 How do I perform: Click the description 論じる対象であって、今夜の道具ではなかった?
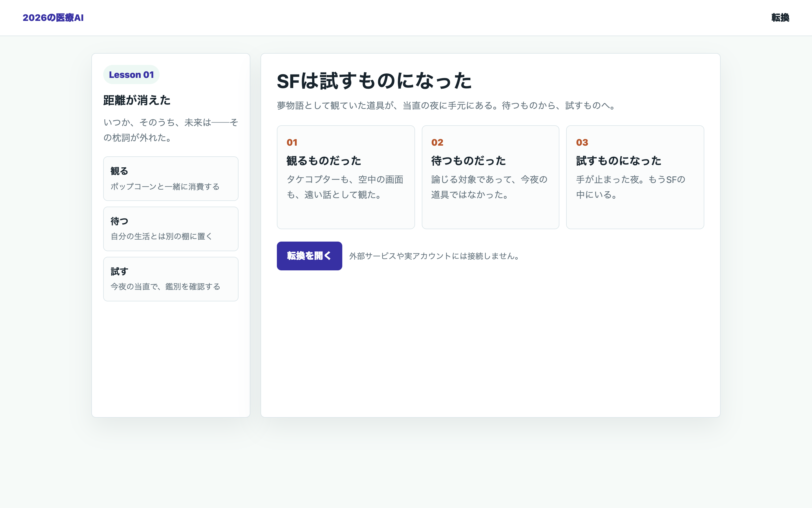pos(489,187)
